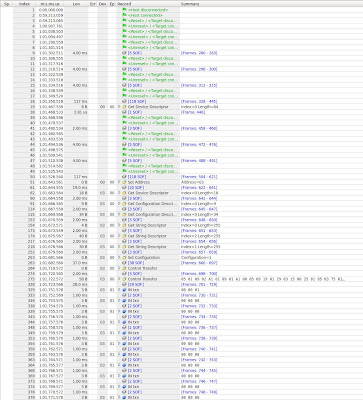
Task: Select the [118 SOF] record in row 50
Action: tap(137, 177)
